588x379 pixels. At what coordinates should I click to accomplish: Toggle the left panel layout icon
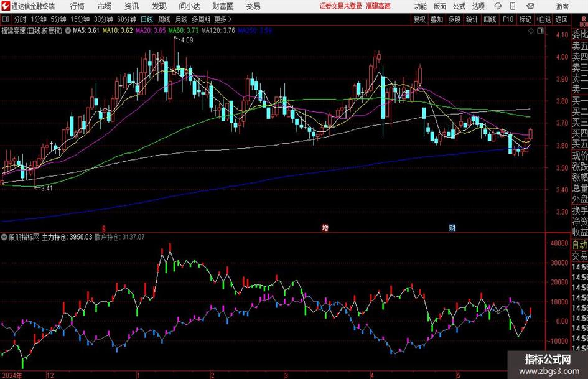5,19
